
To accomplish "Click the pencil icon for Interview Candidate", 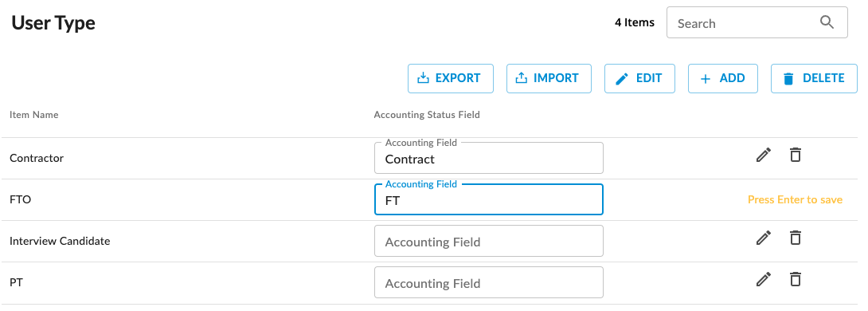I will click(764, 238).
